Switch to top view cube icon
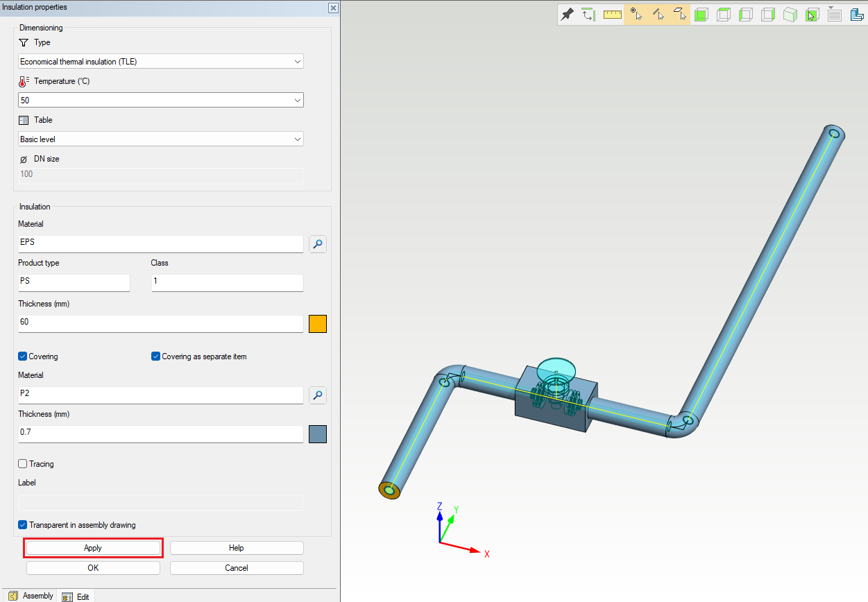The width and height of the screenshot is (868, 602). (x=724, y=15)
